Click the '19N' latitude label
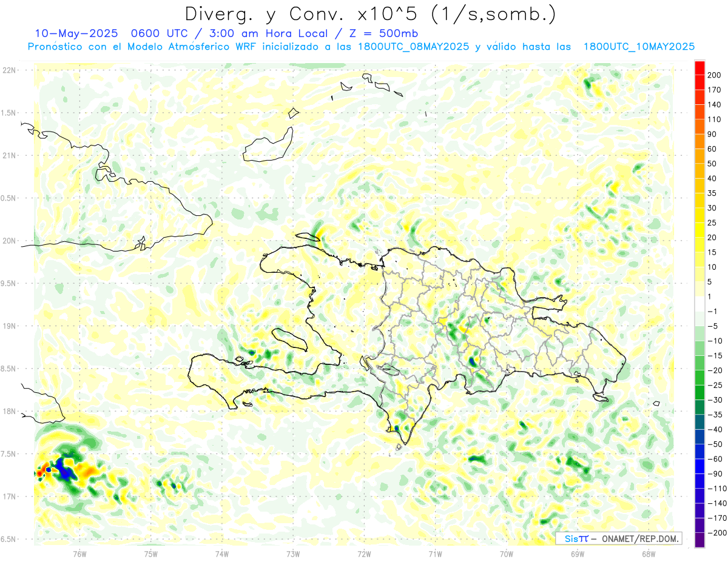Screen dimensions: 728x562 9,326
